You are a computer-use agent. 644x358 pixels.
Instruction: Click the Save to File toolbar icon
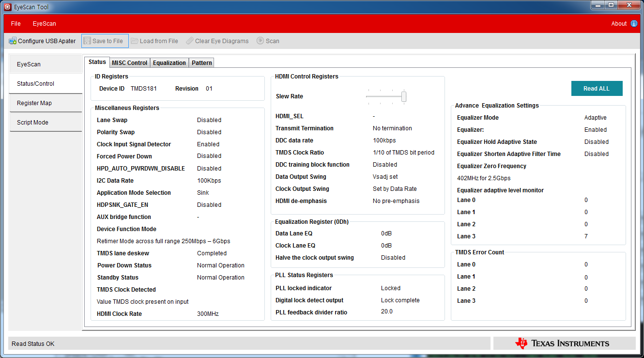[87, 41]
